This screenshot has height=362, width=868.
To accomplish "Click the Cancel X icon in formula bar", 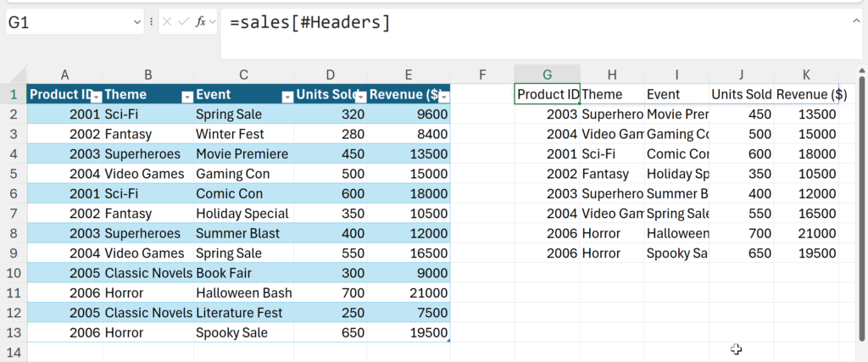I will tap(168, 23).
